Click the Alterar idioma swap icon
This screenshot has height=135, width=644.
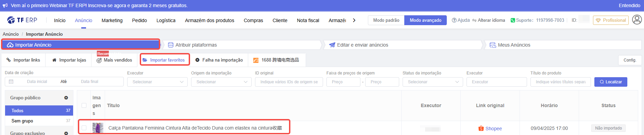[x=474, y=20]
